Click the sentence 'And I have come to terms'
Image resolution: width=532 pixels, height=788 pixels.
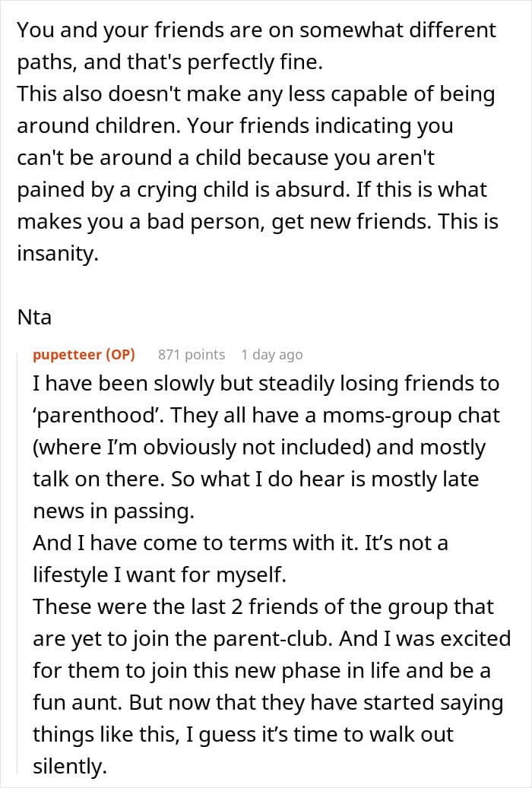point(240,543)
